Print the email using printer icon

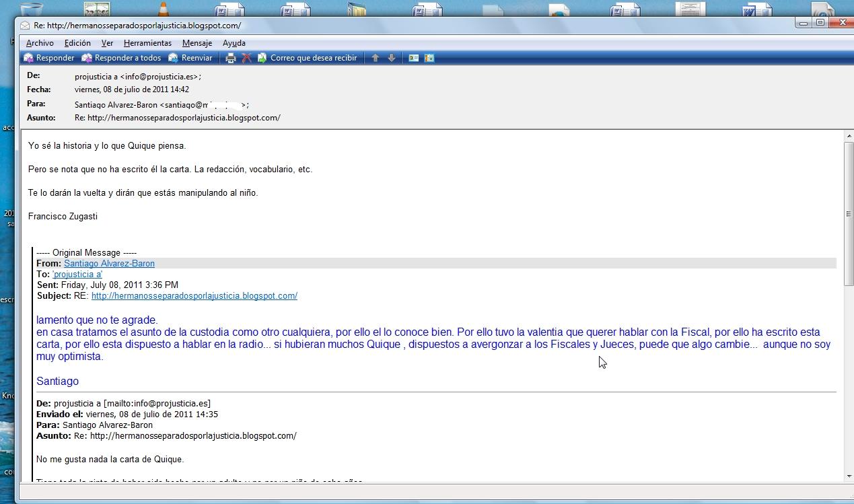click(x=231, y=58)
